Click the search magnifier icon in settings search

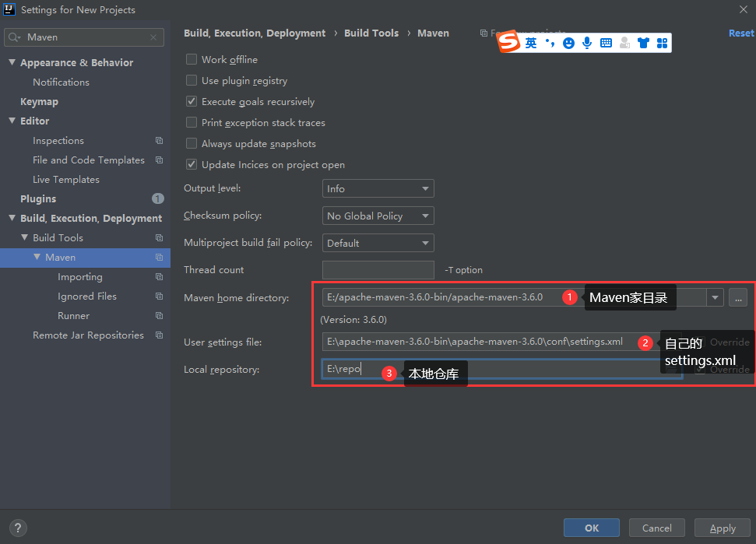[13, 37]
